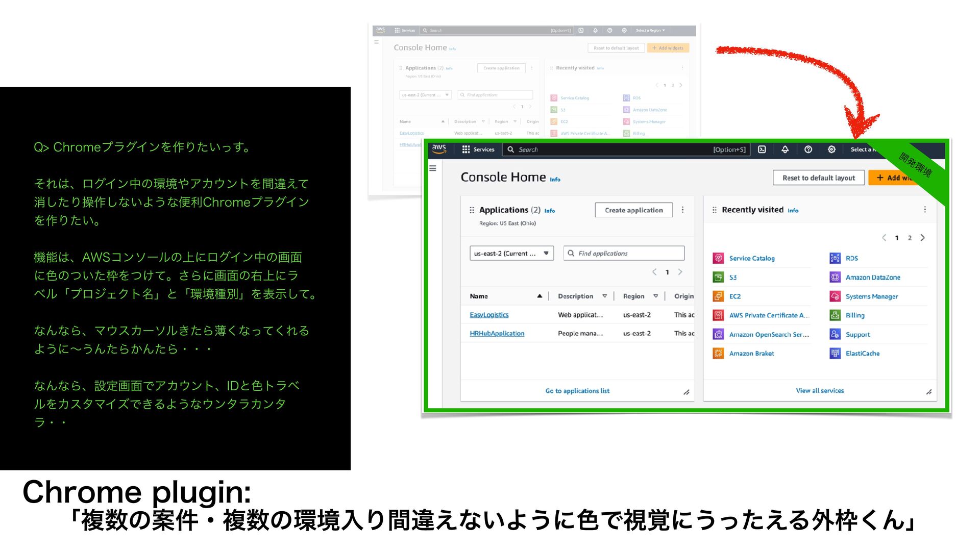Click Go to applications list link
This screenshot has height=551, width=980.
(x=577, y=391)
